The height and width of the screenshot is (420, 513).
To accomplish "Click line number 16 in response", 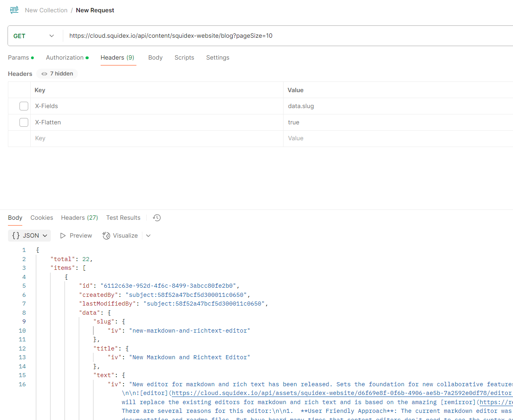I will click(22, 384).
